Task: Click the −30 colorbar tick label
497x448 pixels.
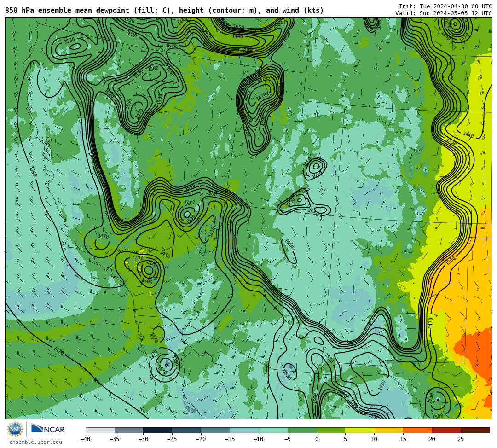Action: (x=143, y=439)
